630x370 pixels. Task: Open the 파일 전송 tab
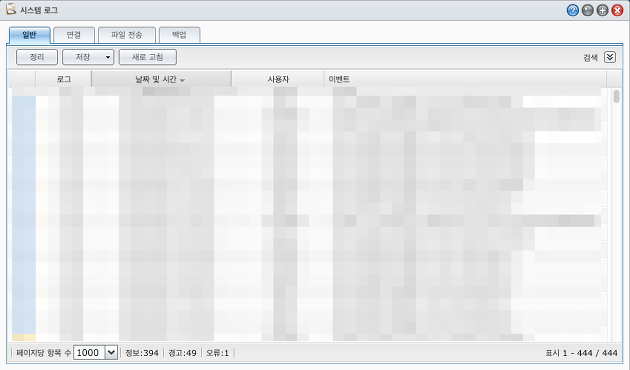(127, 35)
